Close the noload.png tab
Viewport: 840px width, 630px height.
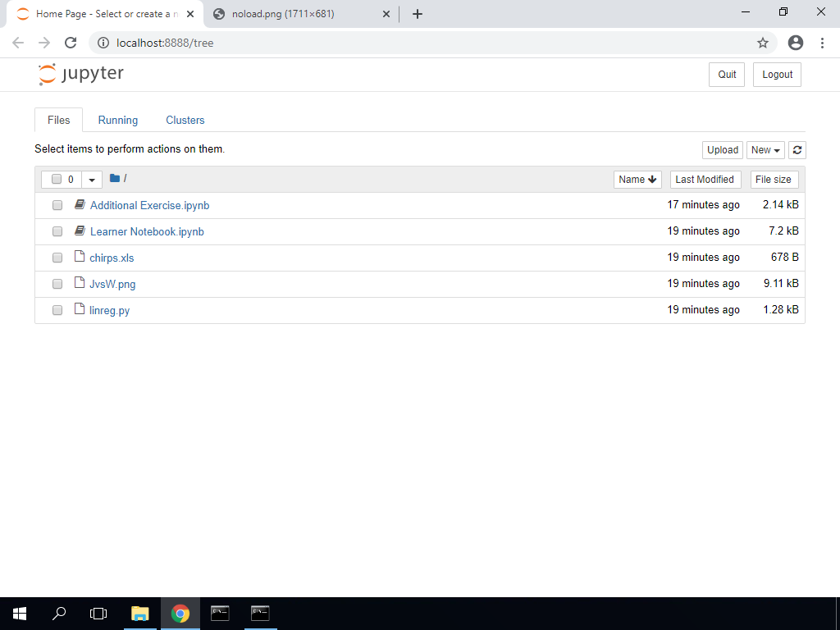pos(386,14)
